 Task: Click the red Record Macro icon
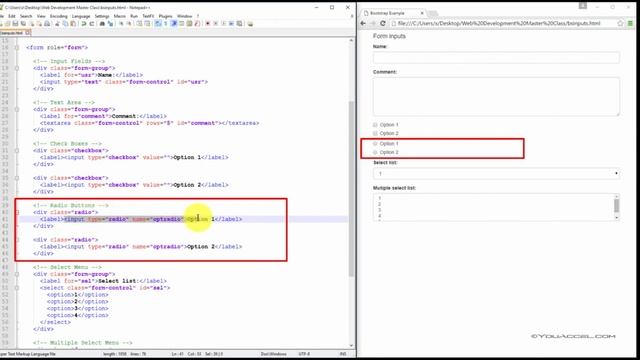pyautogui.click(x=207, y=24)
